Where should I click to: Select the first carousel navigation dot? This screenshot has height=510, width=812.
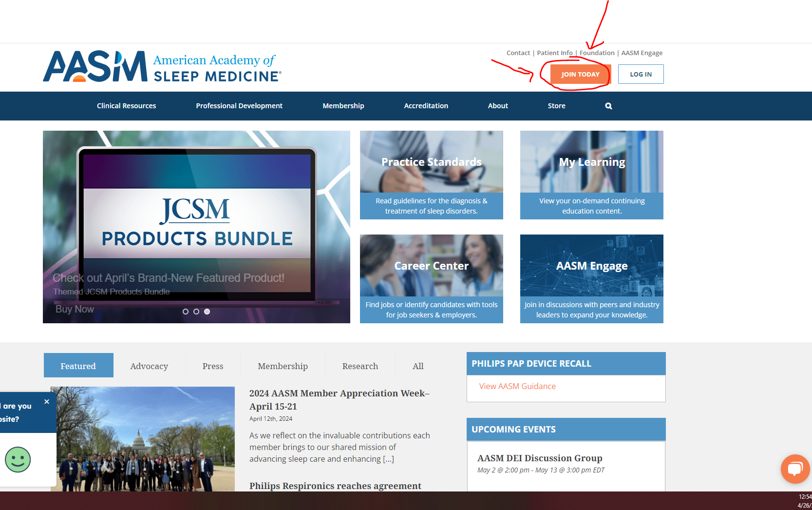186,311
